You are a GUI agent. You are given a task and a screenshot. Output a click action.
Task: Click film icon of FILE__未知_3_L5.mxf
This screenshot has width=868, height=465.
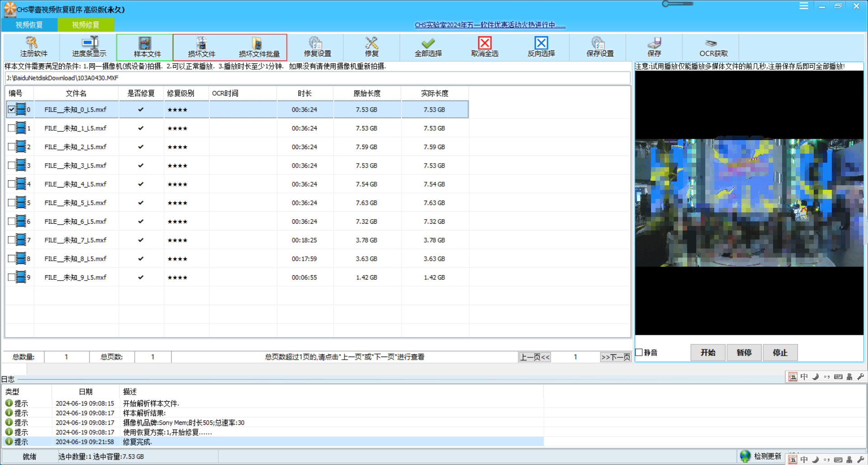(20, 165)
